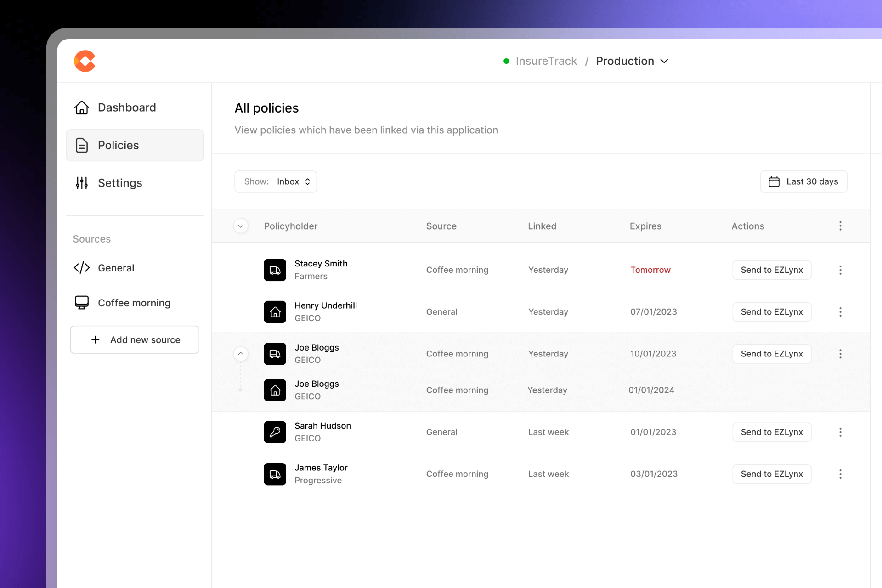The height and width of the screenshot is (588, 882).
Task: Click Joe Bloggs home policy icon
Action: coord(275,390)
